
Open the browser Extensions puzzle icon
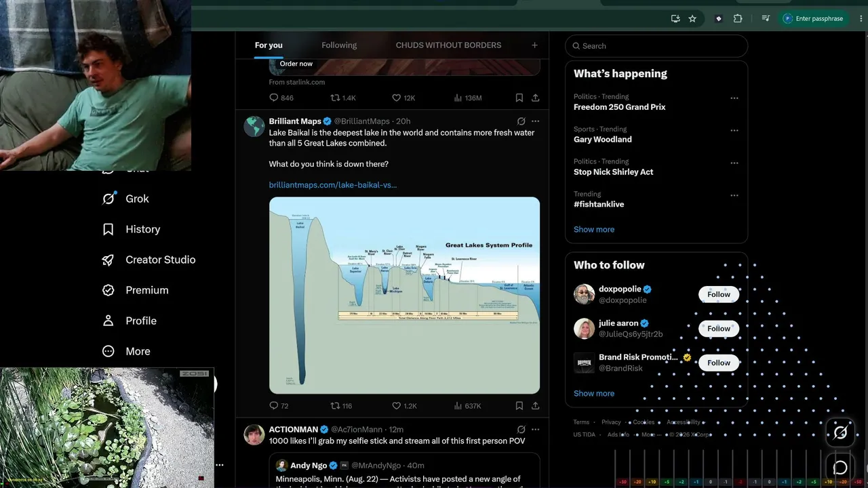point(738,19)
